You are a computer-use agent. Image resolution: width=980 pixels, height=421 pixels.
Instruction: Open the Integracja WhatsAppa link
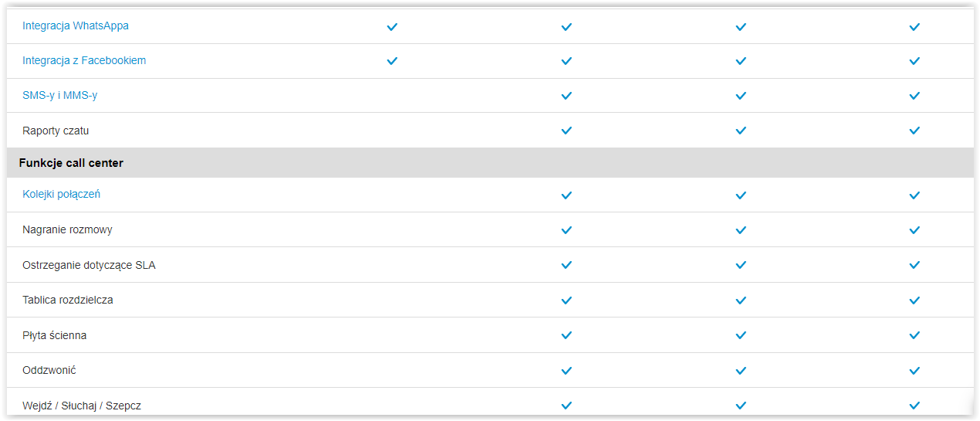[76, 26]
